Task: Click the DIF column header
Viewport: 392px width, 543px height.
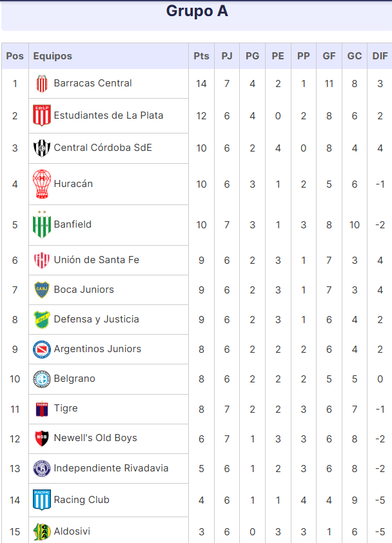Action: pyautogui.click(x=380, y=56)
